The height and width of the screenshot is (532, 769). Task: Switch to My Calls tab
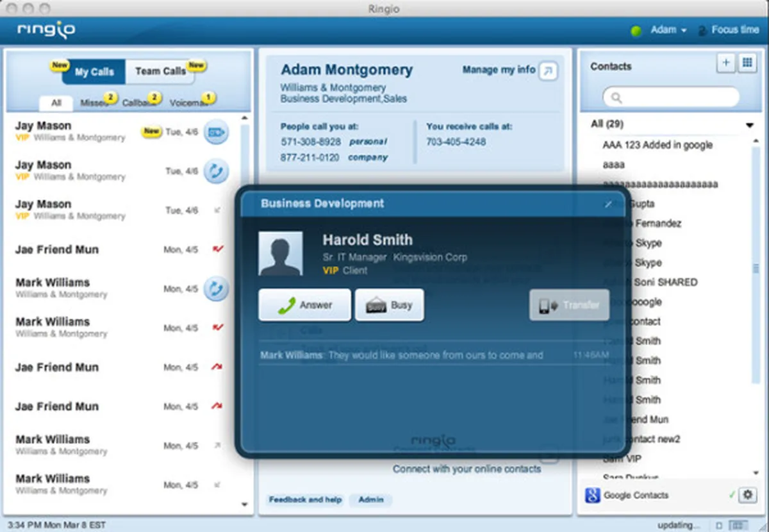(x=94, y=72)
